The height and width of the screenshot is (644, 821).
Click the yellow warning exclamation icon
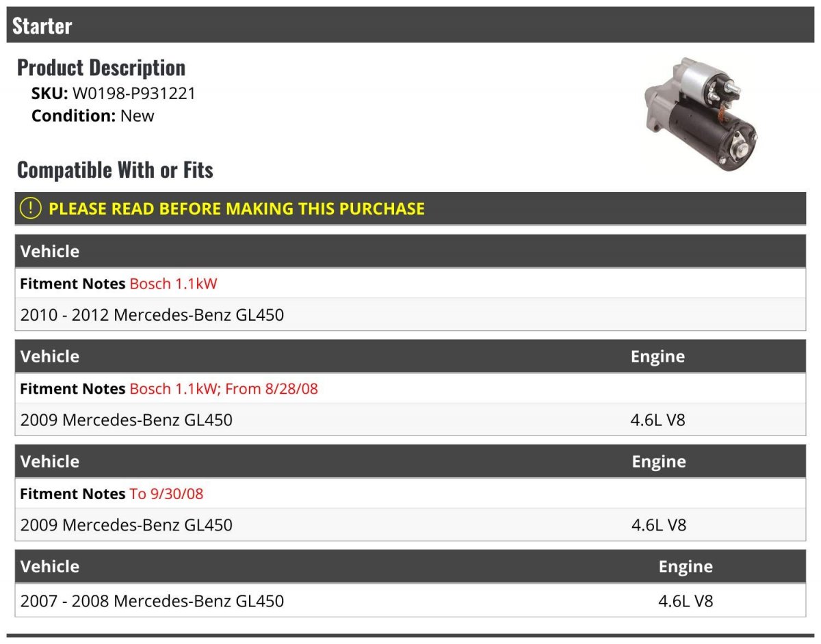point(30,208)
